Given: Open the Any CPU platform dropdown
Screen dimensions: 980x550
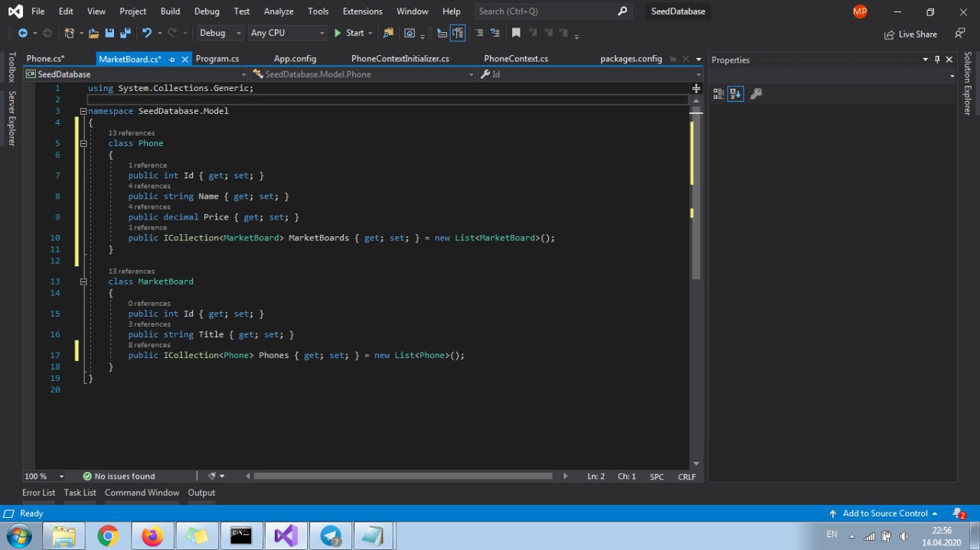Looking at the screenshot, I should 287,33.
